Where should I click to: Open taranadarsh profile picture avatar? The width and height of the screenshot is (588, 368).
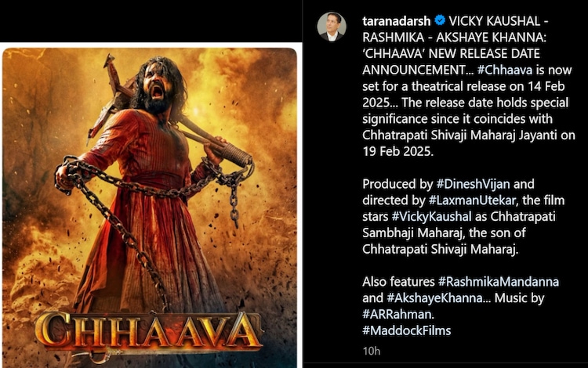pyautogui.click(x=331, y=26)
